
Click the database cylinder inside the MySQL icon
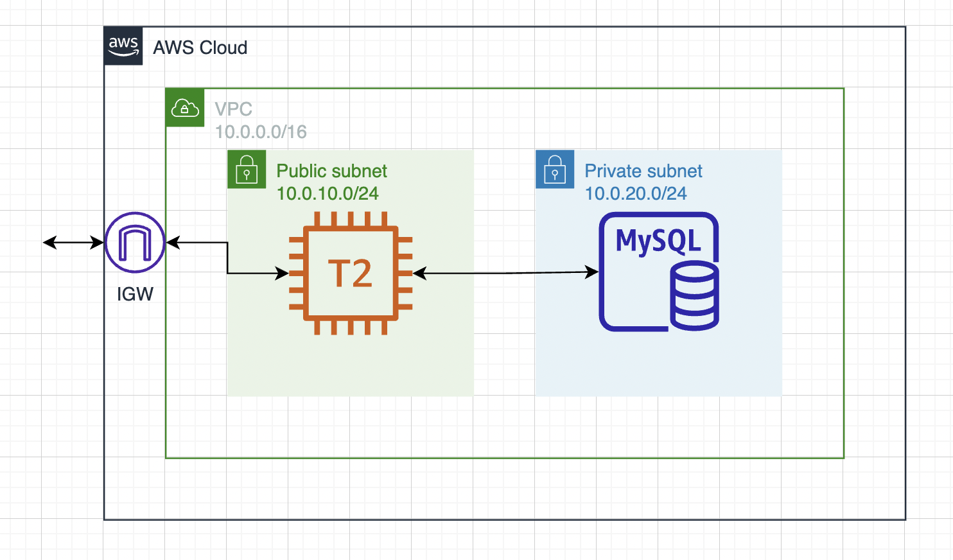[x=695, y=295]
